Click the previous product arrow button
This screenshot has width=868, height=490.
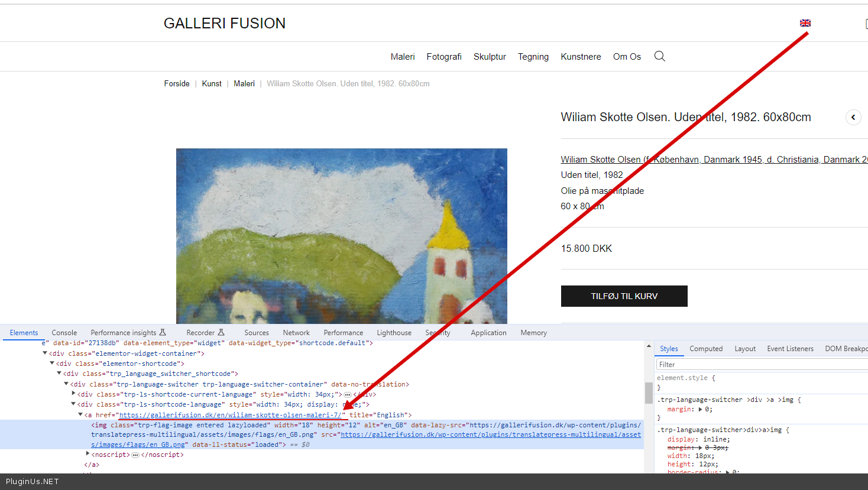tap(853, 117)
